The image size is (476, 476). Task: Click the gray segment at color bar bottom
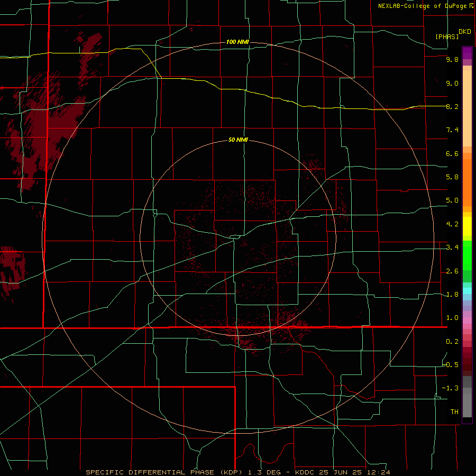[467, 406]
